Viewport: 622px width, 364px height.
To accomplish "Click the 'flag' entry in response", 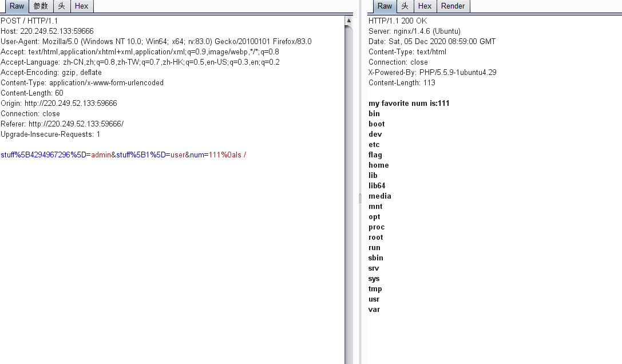I will pos(375,155).
